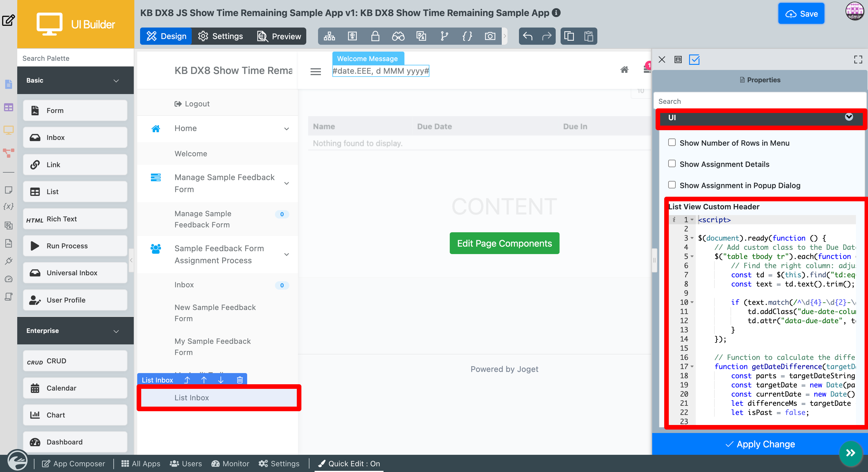The height and width of the screenshot is (472, 868).
Task: Fold code at line 17 arrow
Action: point(692,366)
